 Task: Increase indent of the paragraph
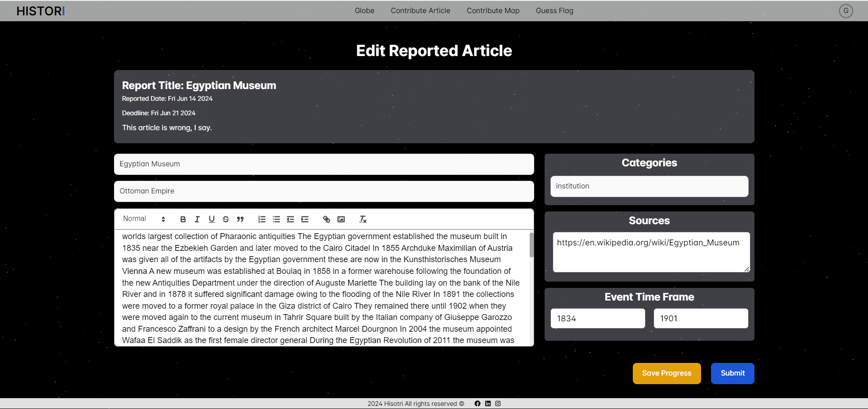[305, 219]
